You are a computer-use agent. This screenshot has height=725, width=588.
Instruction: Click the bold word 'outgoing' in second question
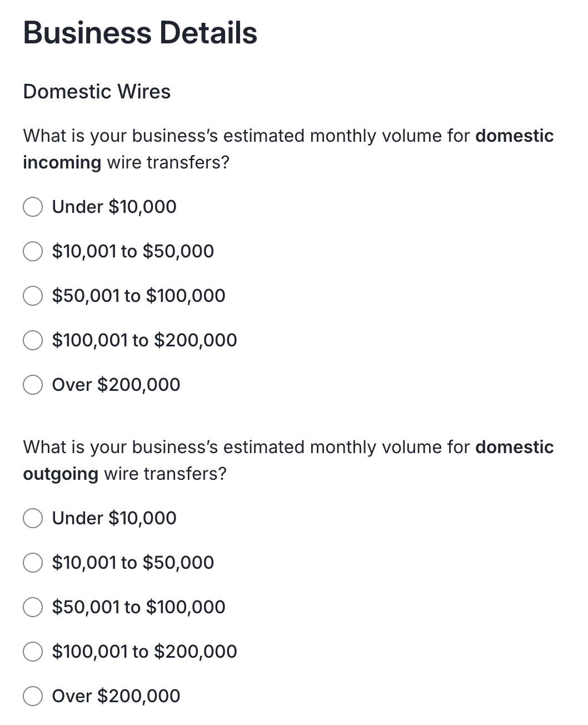click(x=61, y=474)
